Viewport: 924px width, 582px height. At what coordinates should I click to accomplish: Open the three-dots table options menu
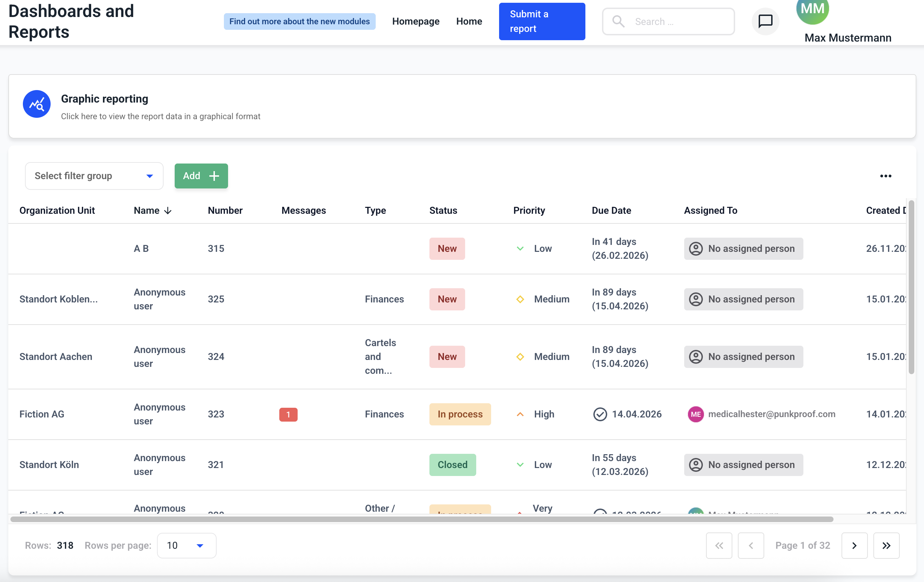[885, 176]
